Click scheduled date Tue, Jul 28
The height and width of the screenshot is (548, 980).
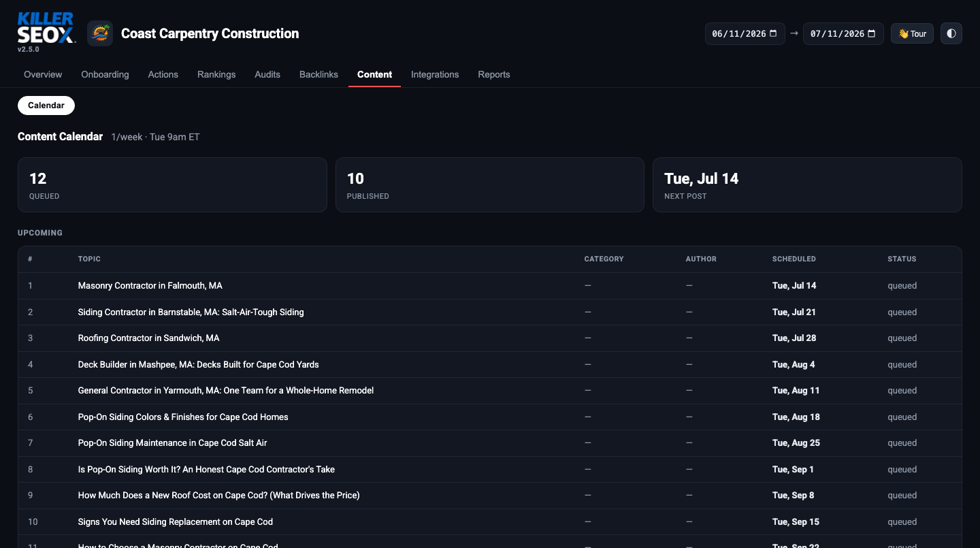coord(794,338)
